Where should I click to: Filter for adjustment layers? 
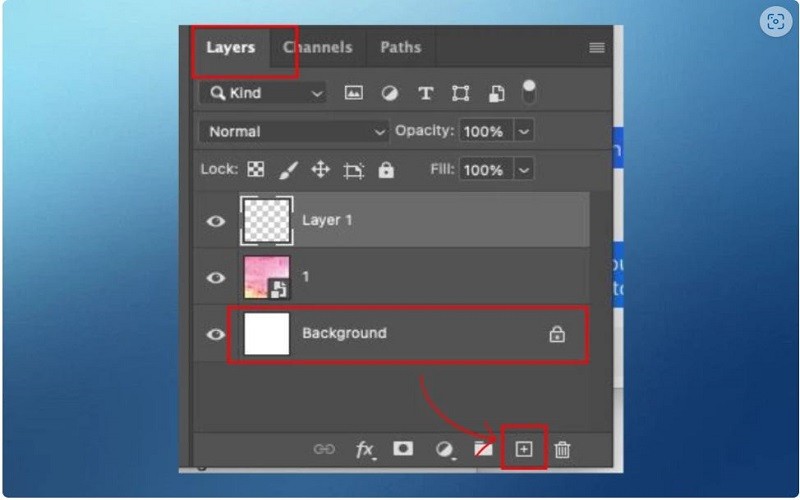point(390,93)
